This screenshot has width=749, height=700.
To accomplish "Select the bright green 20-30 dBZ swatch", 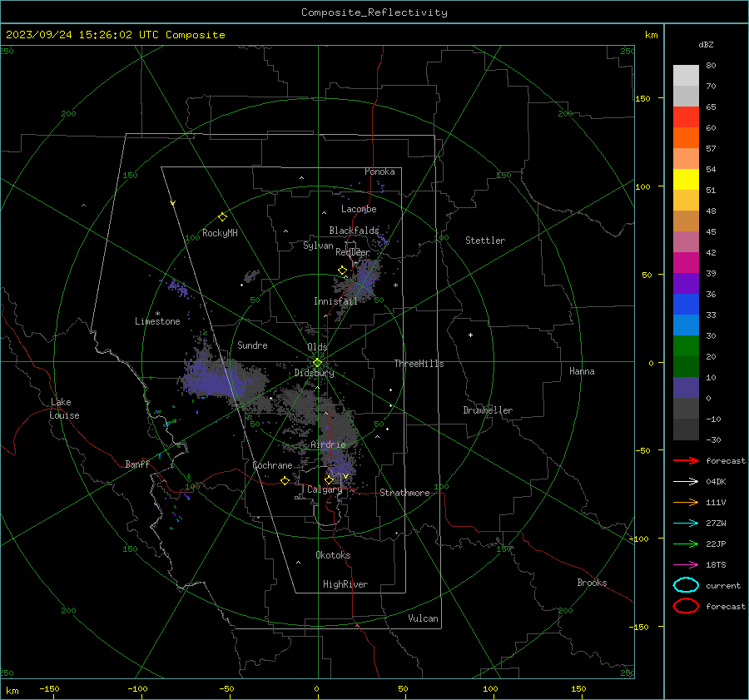I will click(686, 345).
